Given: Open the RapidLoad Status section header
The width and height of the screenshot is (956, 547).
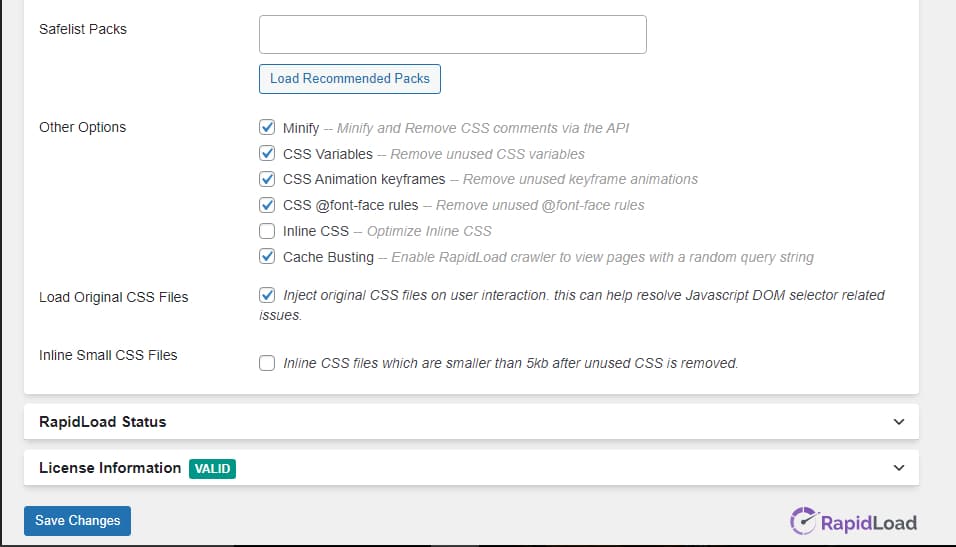Looking at the screenshot, I should (x=471, y=421).
